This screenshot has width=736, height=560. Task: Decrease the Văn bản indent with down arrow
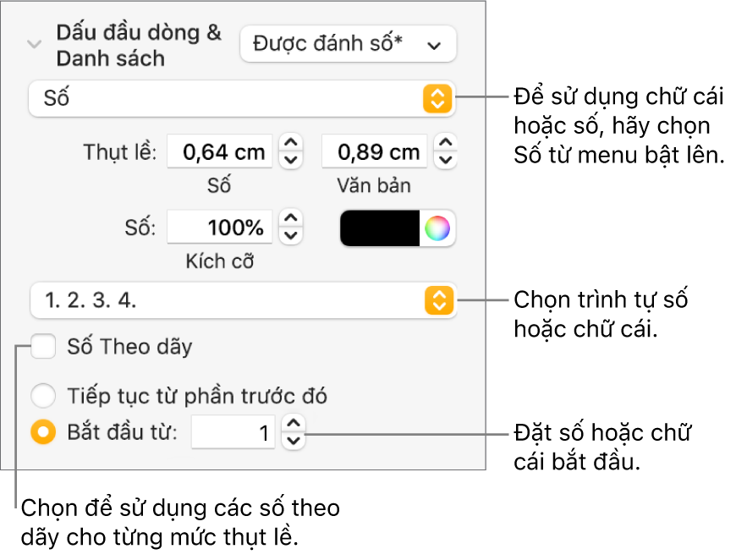point(446,160)
